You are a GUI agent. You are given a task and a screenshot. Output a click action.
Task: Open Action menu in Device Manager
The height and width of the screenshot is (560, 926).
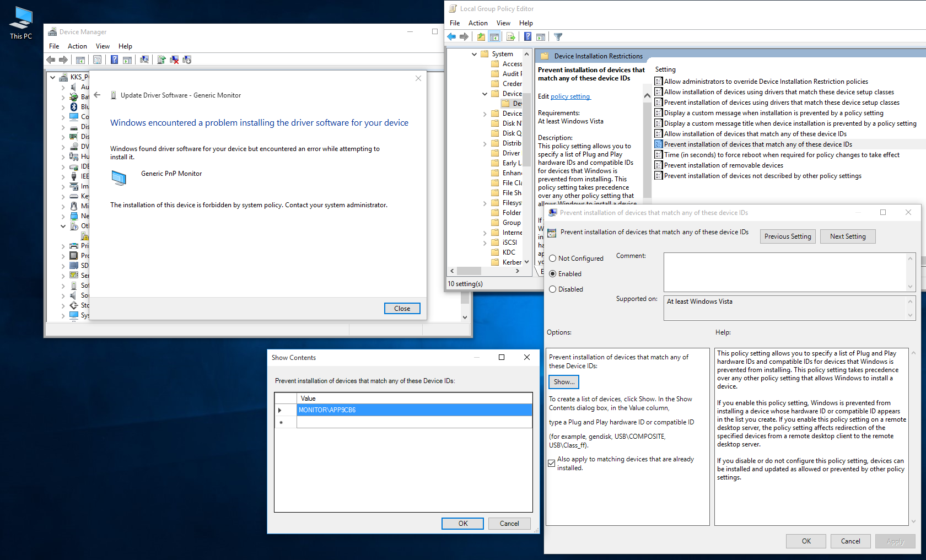coord(77,46)
